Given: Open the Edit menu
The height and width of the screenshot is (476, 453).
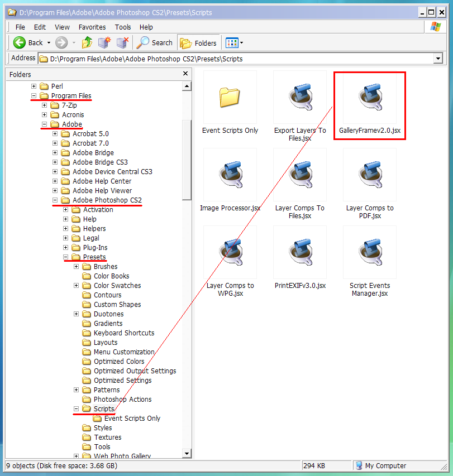Looking at the screenshot, I should [x=40, y=27].
